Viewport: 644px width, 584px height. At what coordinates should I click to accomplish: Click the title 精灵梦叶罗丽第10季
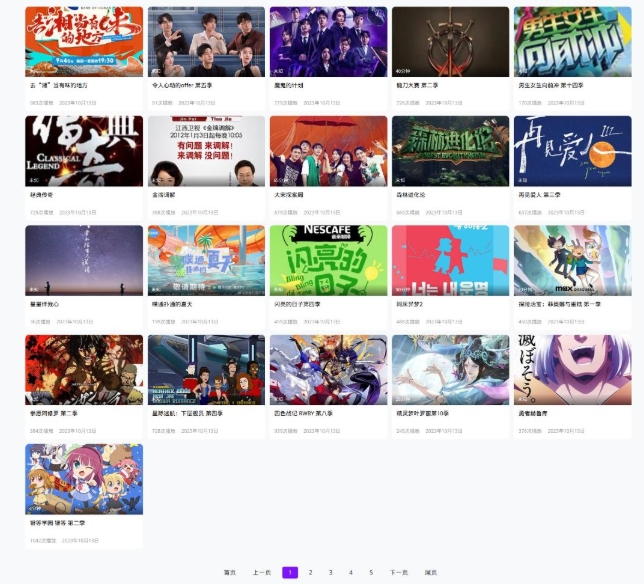pos(422,414)
